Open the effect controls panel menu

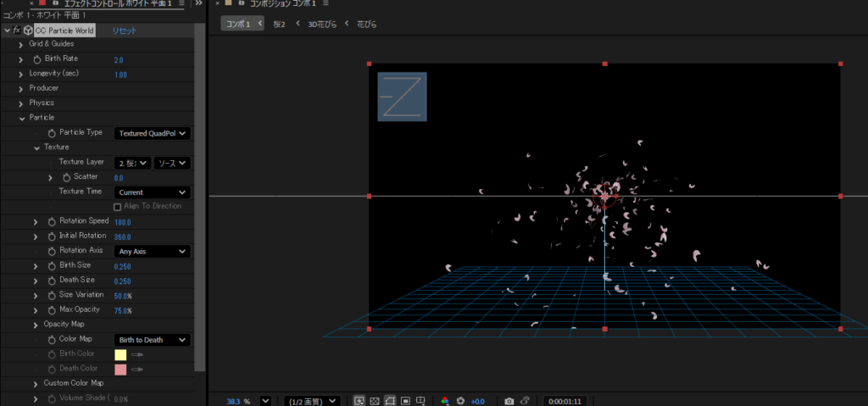click(x=181, y=4)
